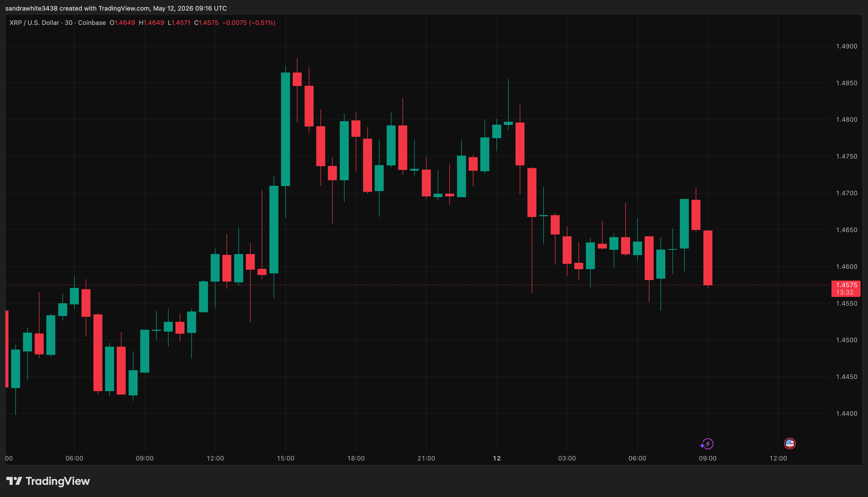
Task: Click the 1.4400 price axis label
Action: click(847, 413)
